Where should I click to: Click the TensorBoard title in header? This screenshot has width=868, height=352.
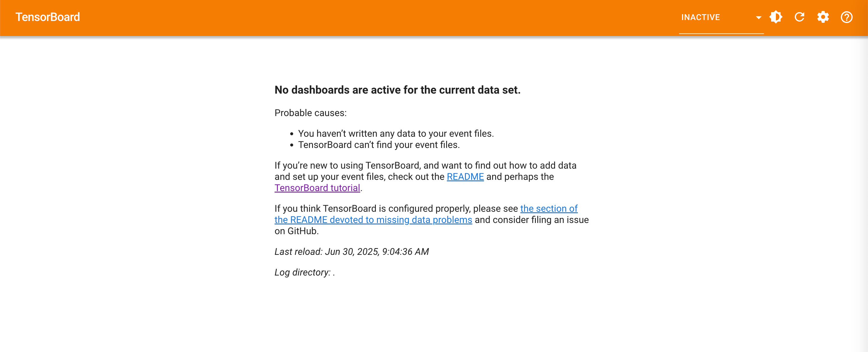[x=48, y=17]
